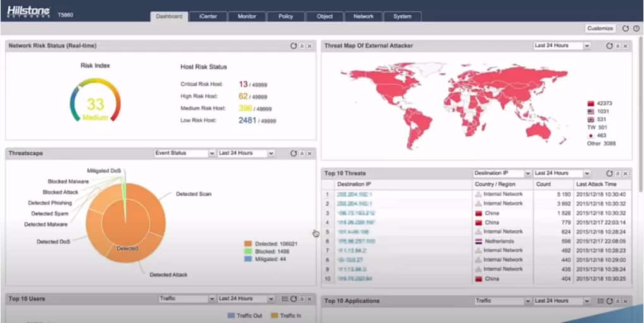Open Top 10 Applications time range dropdown

(561, 301)
